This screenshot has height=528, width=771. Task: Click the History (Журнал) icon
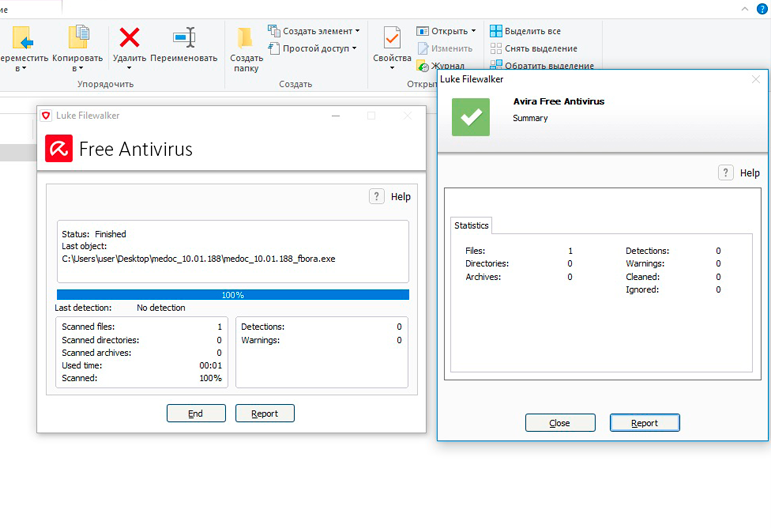pyautogui.click(x=422, y=65)
